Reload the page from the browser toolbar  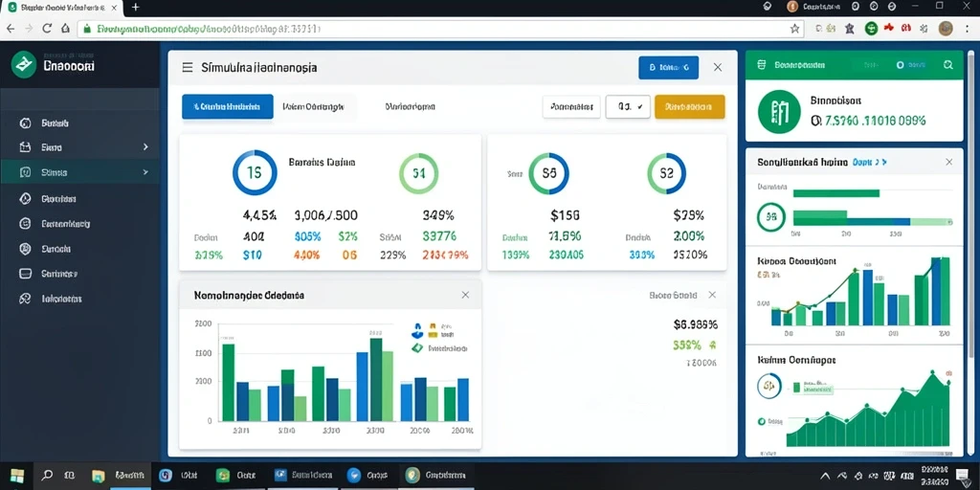[46, 28]
